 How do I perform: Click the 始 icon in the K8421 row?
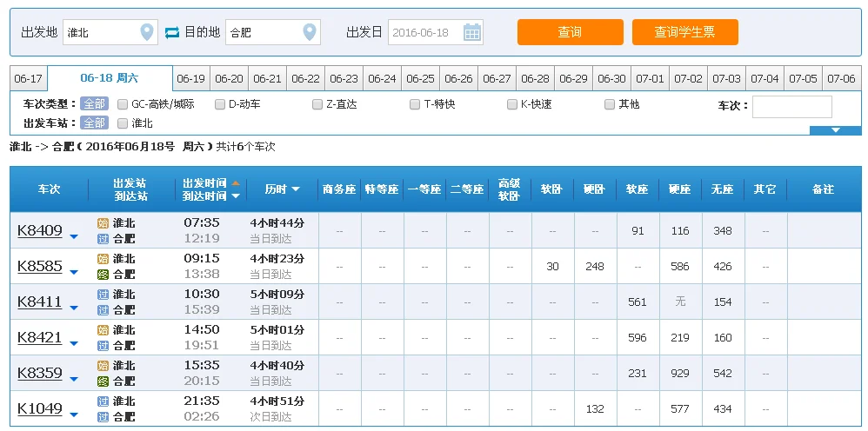pos(103,330)
